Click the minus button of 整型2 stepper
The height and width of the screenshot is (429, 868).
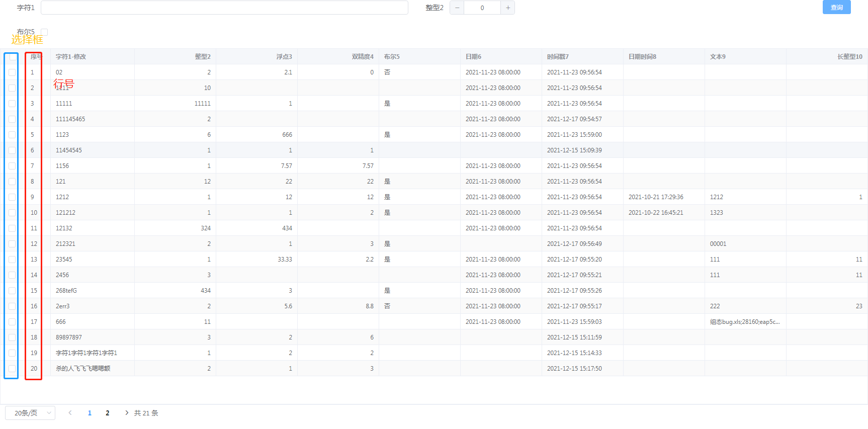457,8
